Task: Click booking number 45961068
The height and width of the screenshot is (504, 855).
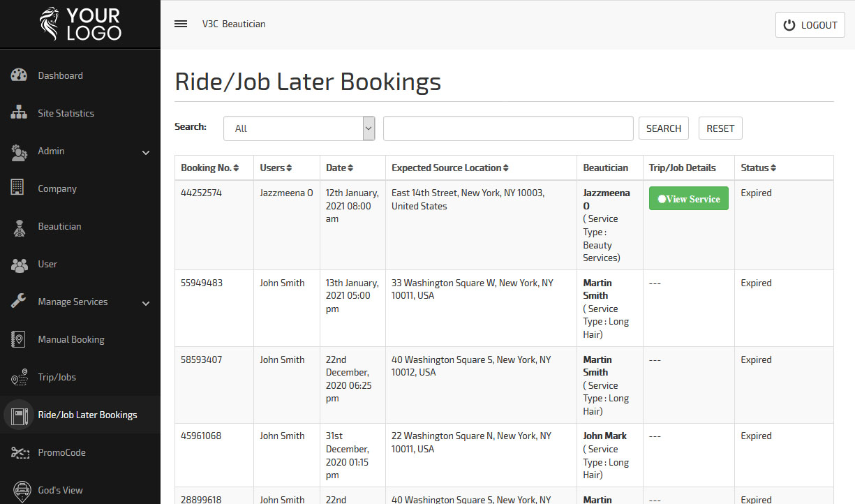Action: (201, 436)
